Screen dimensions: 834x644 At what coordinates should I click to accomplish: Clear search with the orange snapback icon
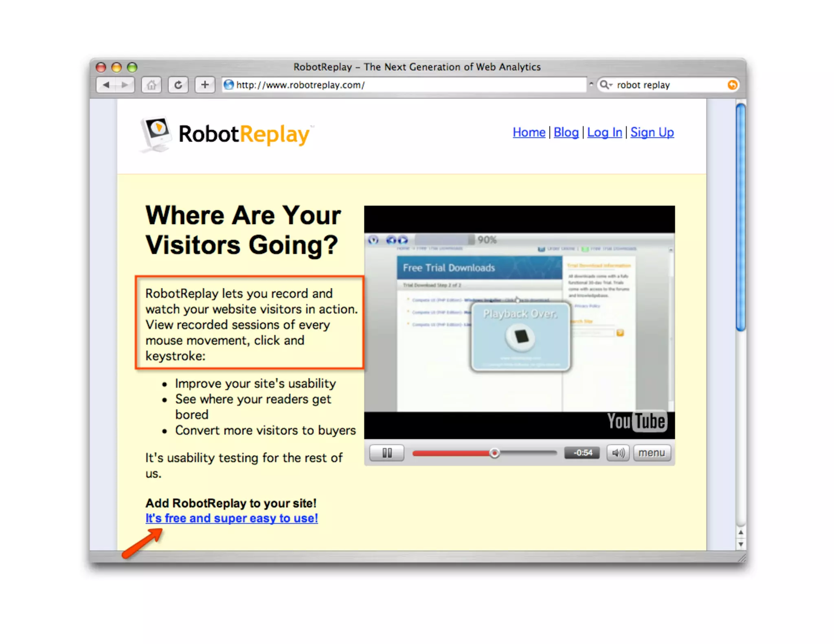[x=732, y=85]
